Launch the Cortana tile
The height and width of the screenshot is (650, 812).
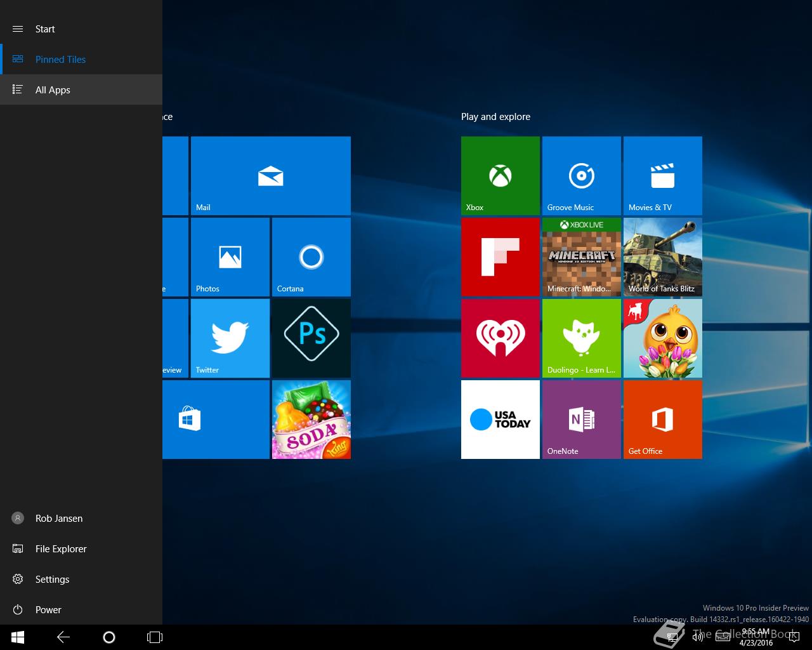(311, 257)
